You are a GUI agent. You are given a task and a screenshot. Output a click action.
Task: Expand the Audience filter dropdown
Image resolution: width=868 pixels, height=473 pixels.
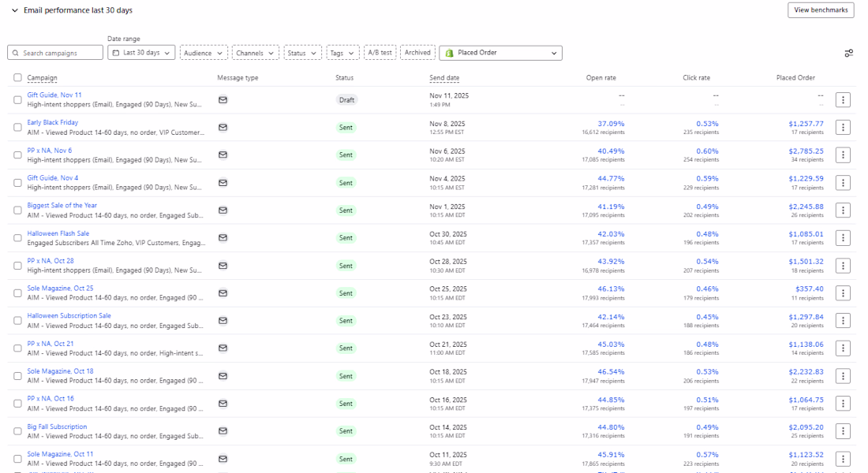[204, 53]
